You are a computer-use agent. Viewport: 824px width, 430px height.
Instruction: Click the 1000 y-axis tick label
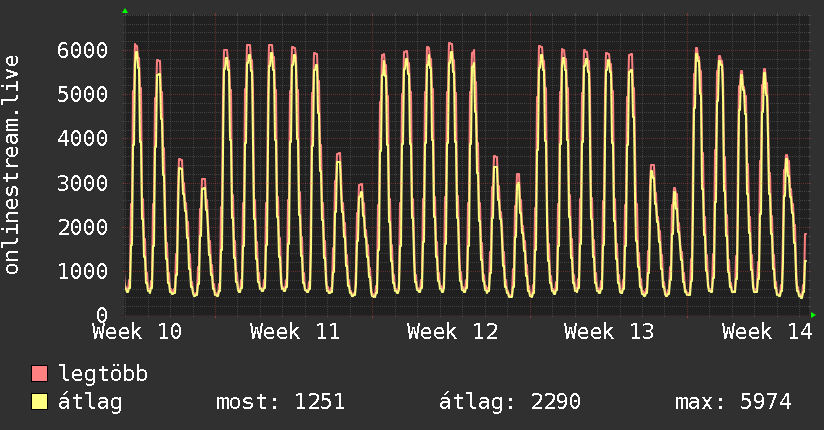pyautogui.click(x=83, y=272)
